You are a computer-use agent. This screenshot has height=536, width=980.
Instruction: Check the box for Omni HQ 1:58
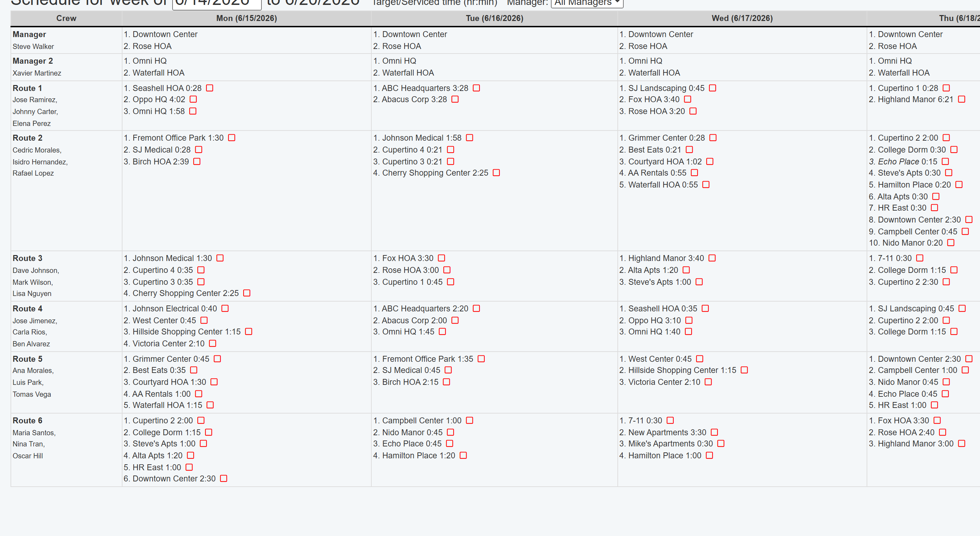tap(193, 111)
